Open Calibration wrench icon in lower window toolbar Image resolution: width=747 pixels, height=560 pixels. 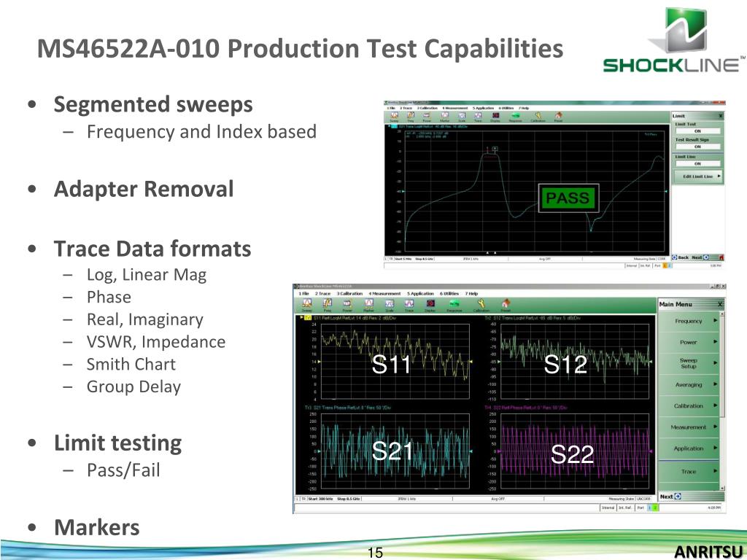pos(481,305)
